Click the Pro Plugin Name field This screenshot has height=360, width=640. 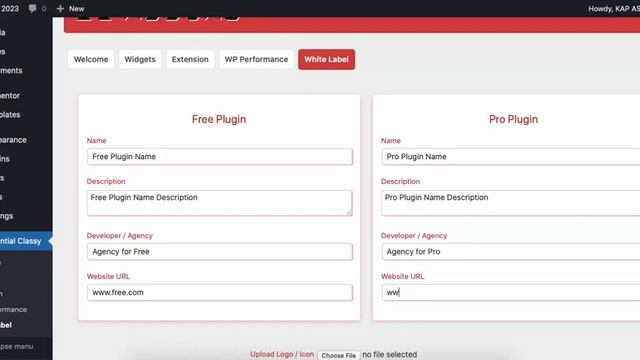[x=511, y=157]
